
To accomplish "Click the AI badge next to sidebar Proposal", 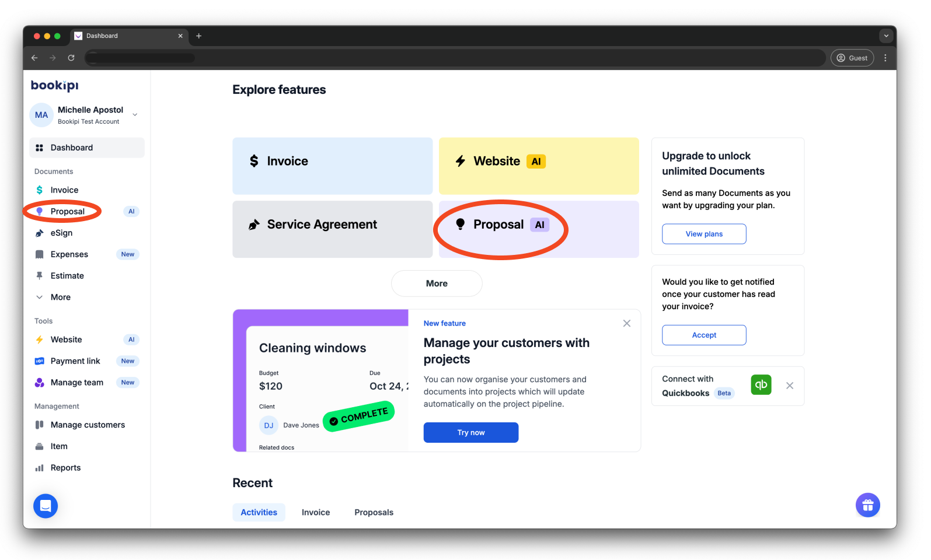I will 131,211.
